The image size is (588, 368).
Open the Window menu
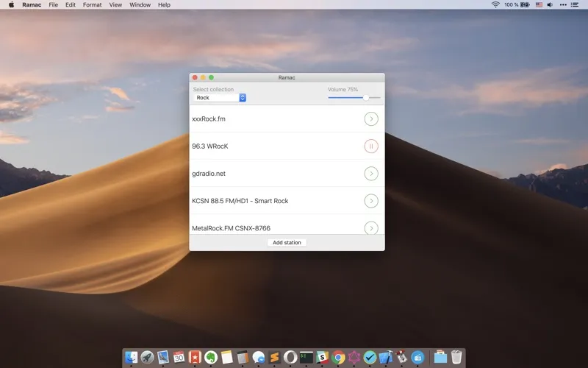pyautogui.click(x=140, y=5)
